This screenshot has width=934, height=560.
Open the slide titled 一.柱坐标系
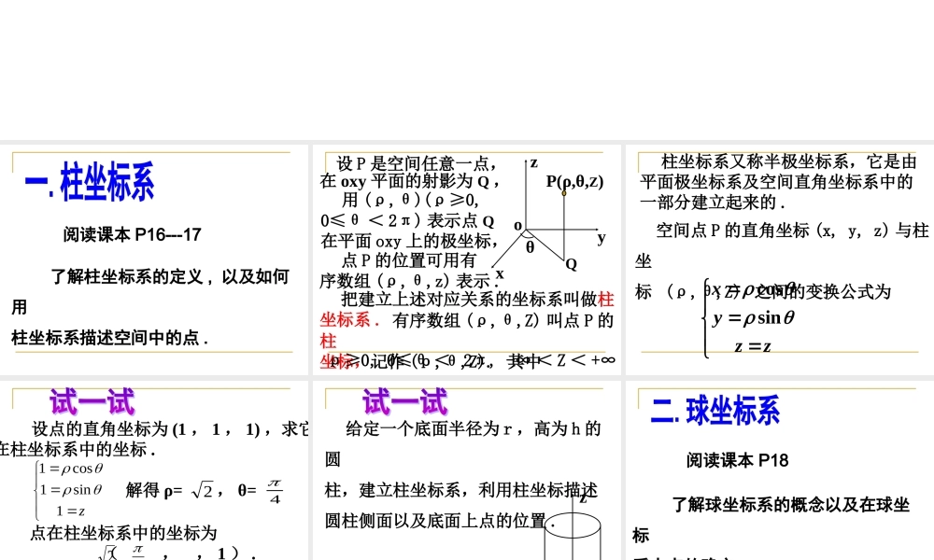coord(154,259)
